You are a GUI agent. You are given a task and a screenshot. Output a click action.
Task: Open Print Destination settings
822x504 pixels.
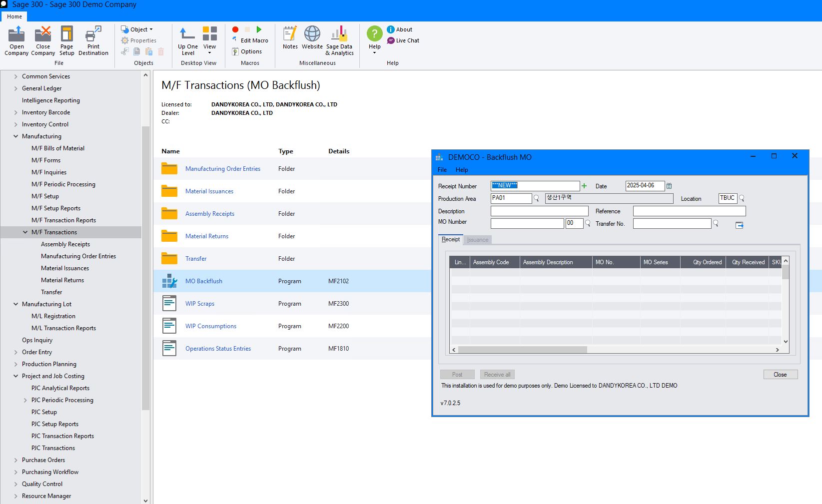coord(93,40)
